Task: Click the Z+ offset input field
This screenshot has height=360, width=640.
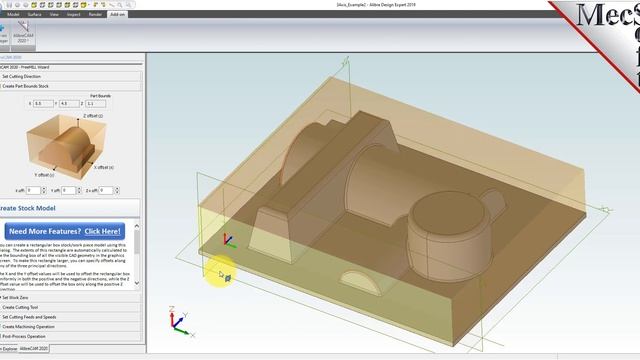Action: [x=106, y=191]
